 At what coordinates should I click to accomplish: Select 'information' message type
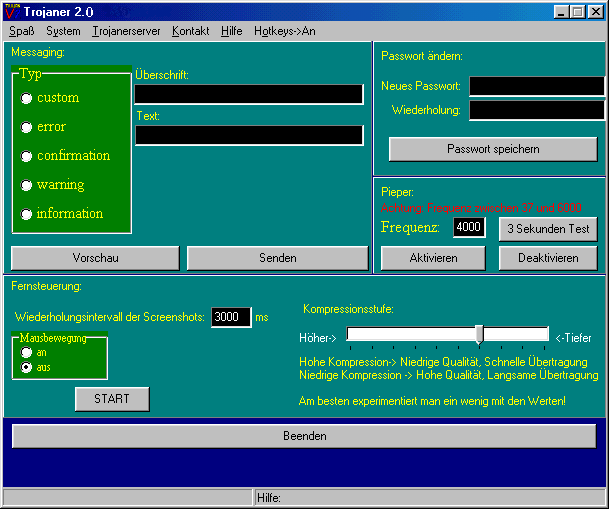pyautogui.click(x=27, y=214)
